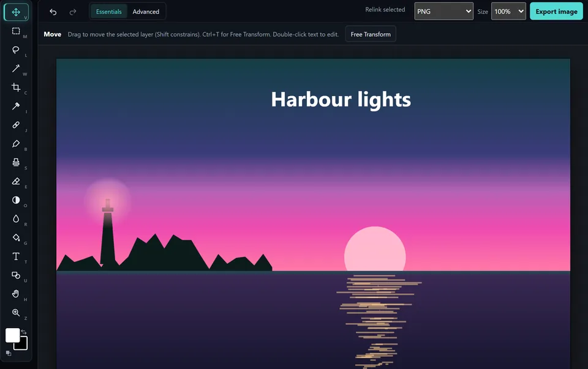The image size is (588, 369).
Task: Open the 100% size dropdown
Action: point(508,11)
